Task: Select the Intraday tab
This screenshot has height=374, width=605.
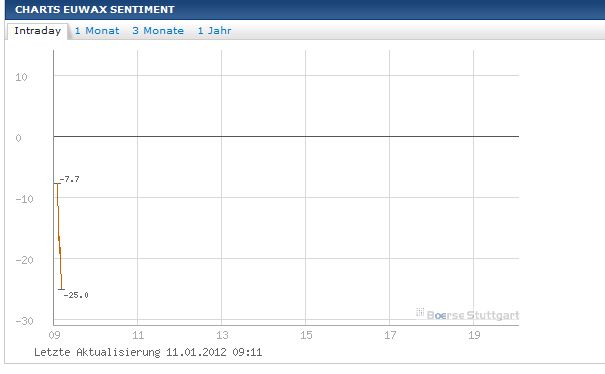Action: pyautogui.click(x=37, y=31)
